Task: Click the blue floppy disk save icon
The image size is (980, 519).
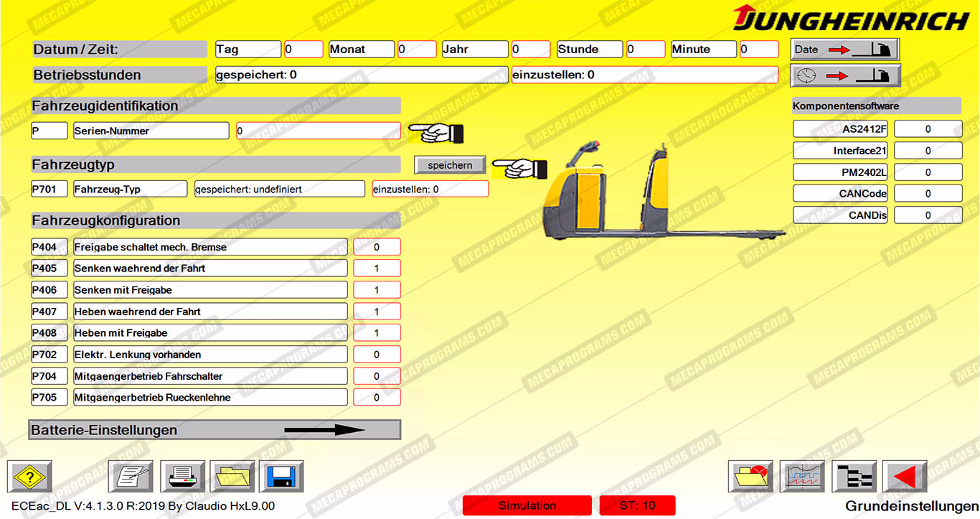Action: tap(281, 477)
